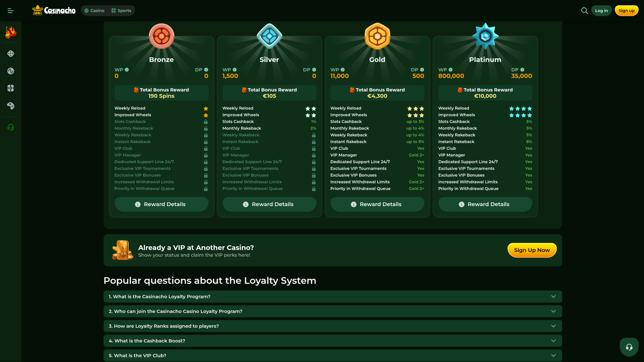644x362 pixels.
Task: View Reward Details for the Bronze tier
Action: 161,204
